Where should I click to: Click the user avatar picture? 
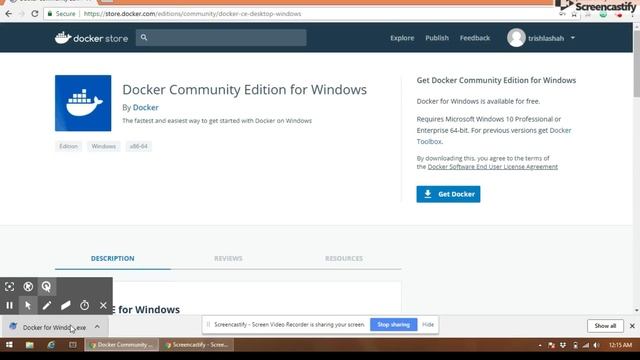pyautogui.click(x=516, y=38)
